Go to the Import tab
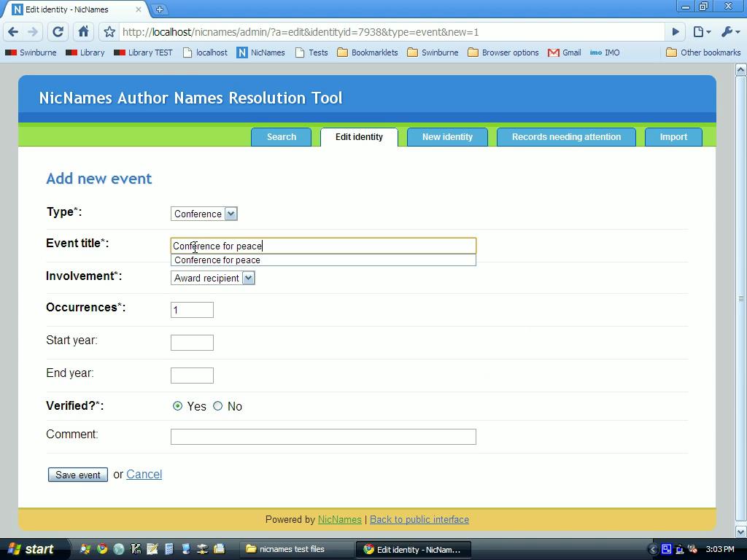This screenshot has width=747, height=560. 673,137
